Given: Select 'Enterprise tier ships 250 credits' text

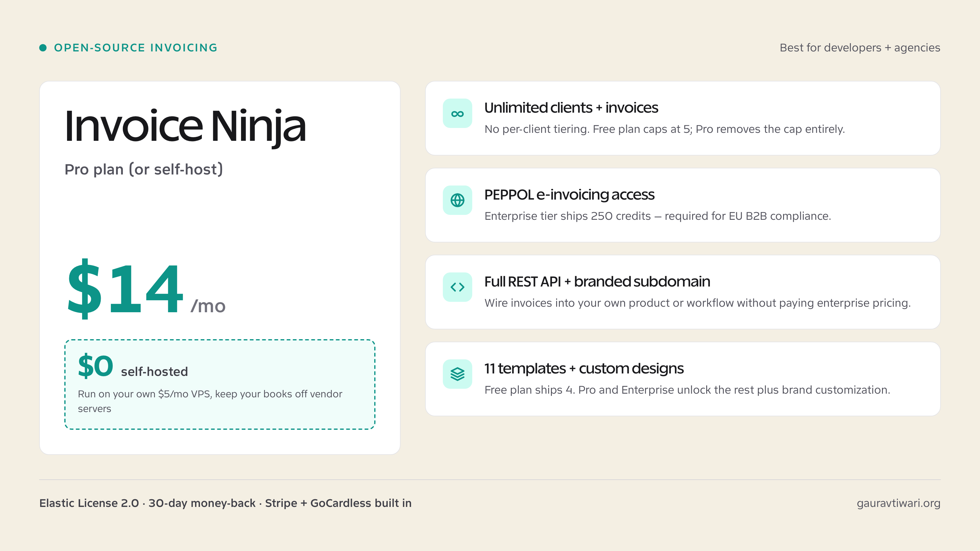Looking at the screenshot, I should point(658,216).
